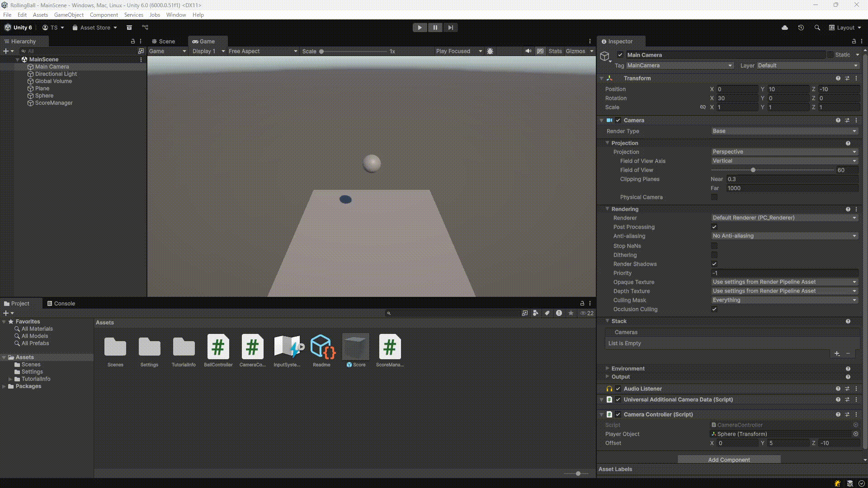Open the Anti-aliasing dropdown
Viewport: 868px width, 488px height.
783,236
